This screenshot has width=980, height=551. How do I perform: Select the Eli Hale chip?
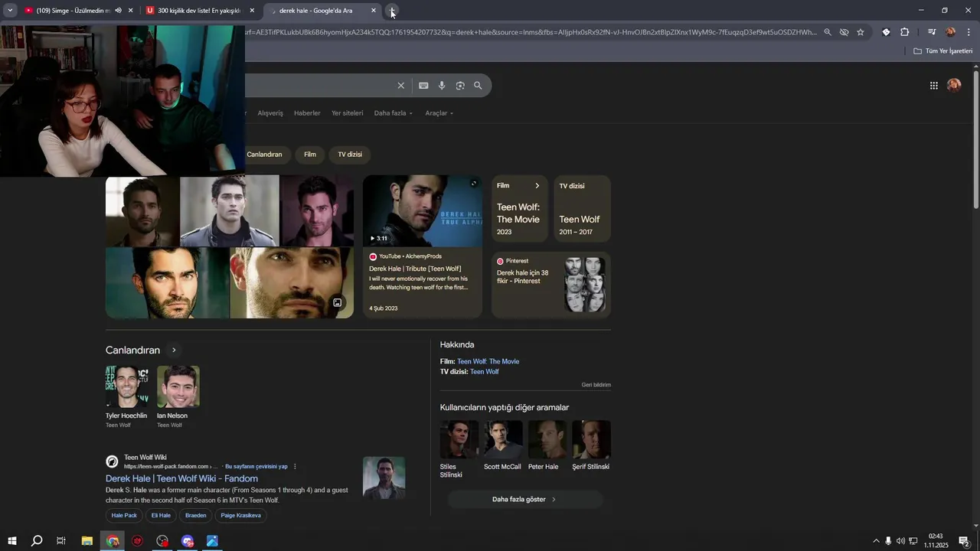pos(161,516)
